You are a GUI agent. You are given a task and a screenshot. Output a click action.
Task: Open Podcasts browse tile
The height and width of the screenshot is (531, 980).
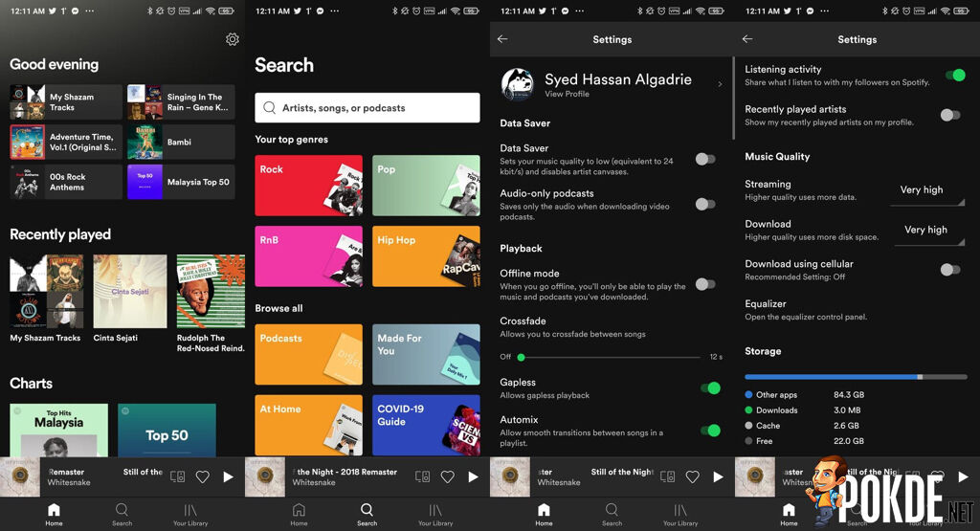[x=309, y=354]
